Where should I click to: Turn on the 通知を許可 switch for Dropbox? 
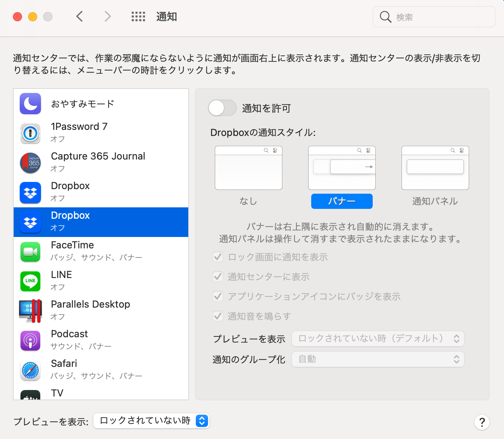222,108
